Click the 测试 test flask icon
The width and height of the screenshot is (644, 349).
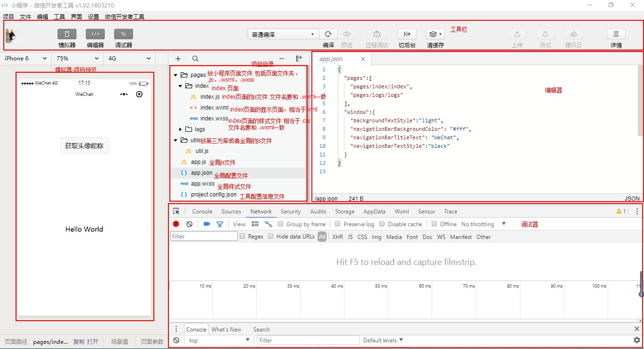pyautogui.click(x=545, y=34)
